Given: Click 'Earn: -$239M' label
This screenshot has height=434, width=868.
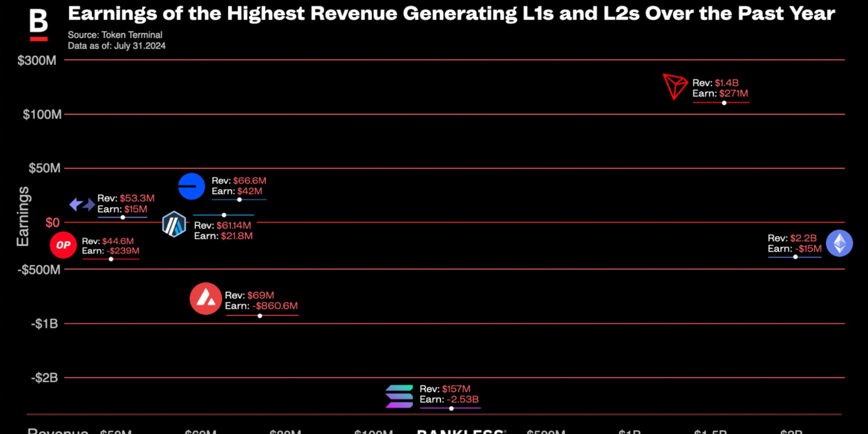Looking at the screenshot, I should click(110, 251).
